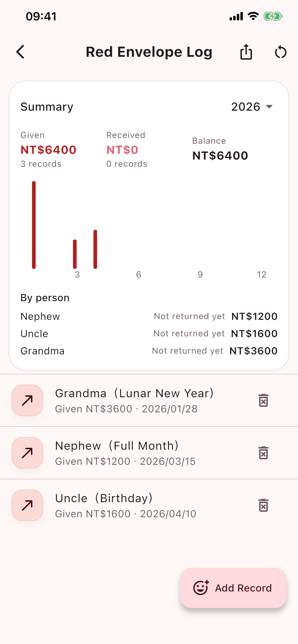
Task: Click the refresh reload icon
Action: point(280,52)
